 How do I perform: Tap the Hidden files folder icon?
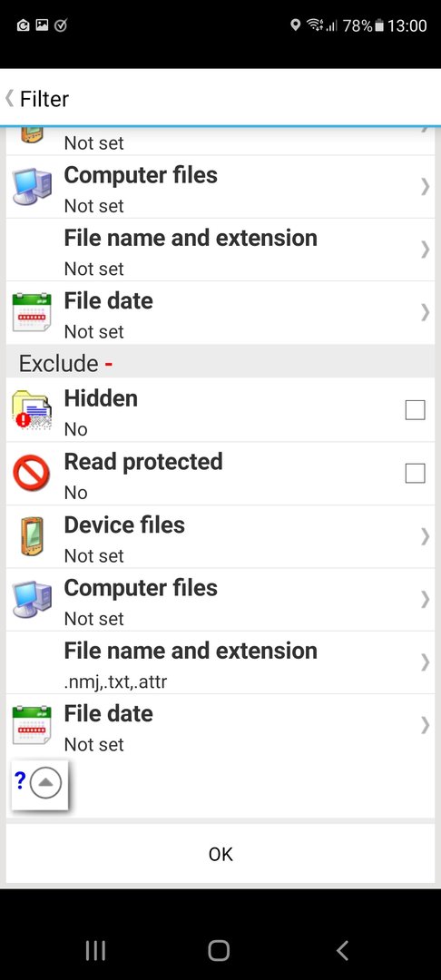pos(31,410)
